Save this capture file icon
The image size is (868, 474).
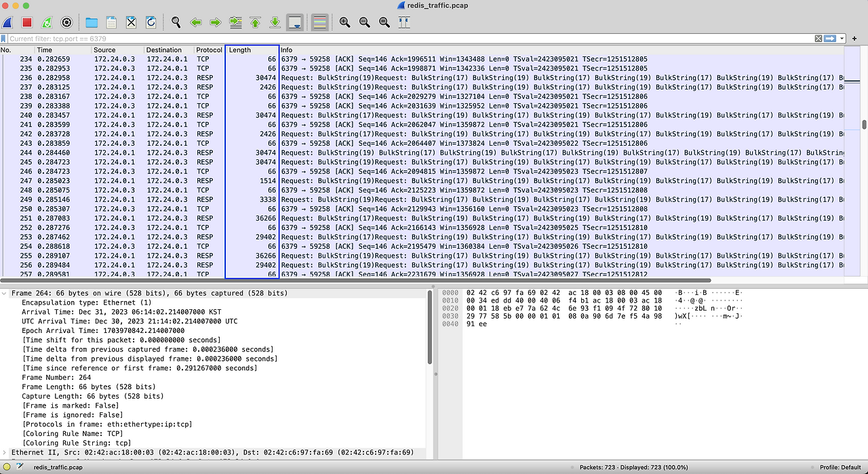click(111, 22)
